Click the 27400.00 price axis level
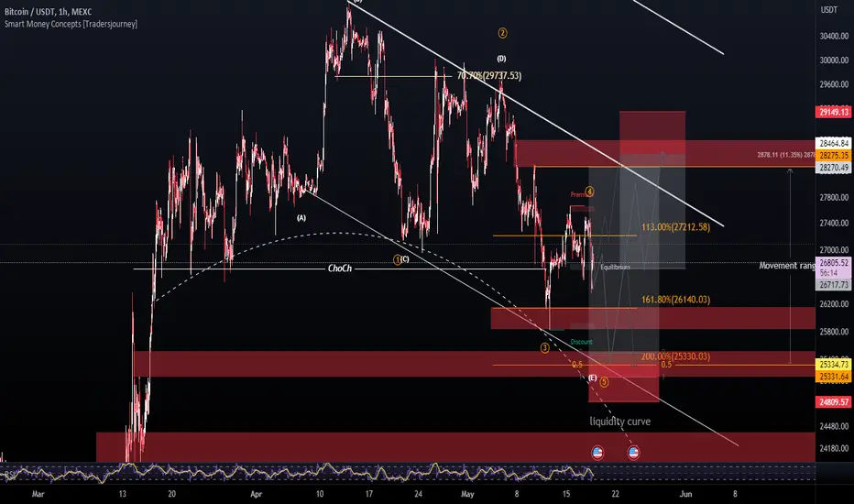854x504 pixels. click(834, 223)
